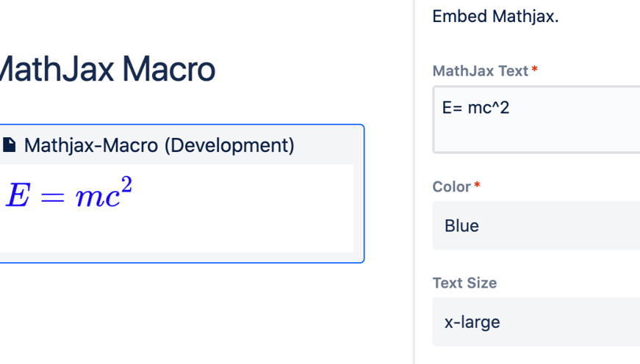Open the Color dropdown showing Blue

pos(538,225)
